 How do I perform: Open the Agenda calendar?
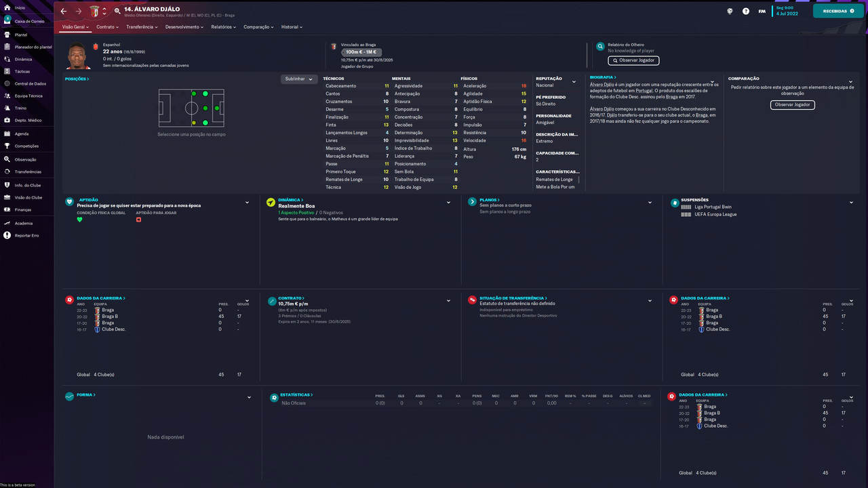[x=22, y=134]
